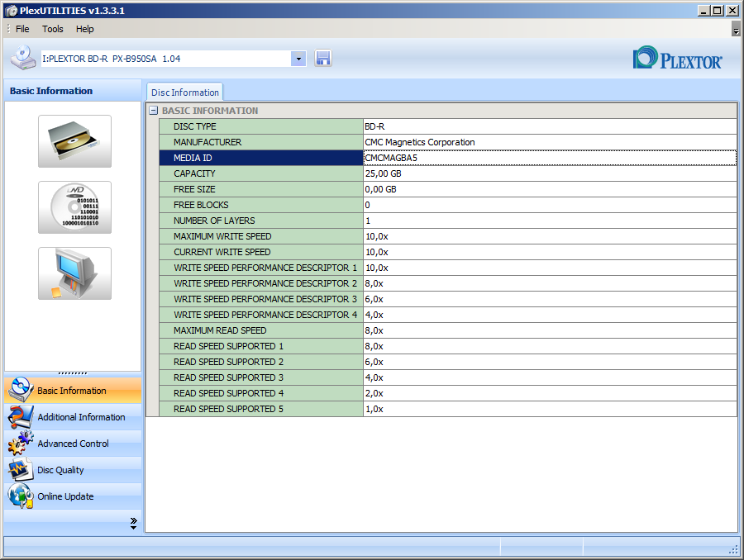Click the CMC Magnetics Corporation value

[x=550, y=142]
